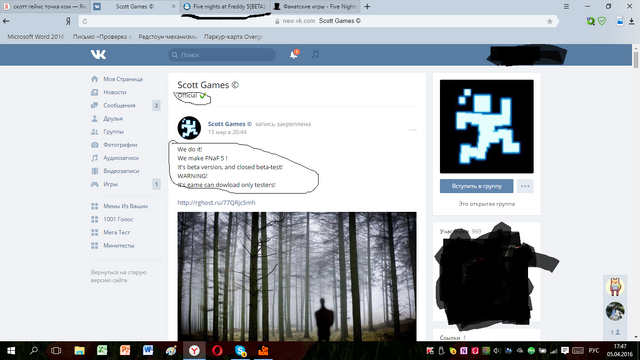640x360 pixels.
Task: Open the browser downloads arrow icon
Action: point(631,21)
